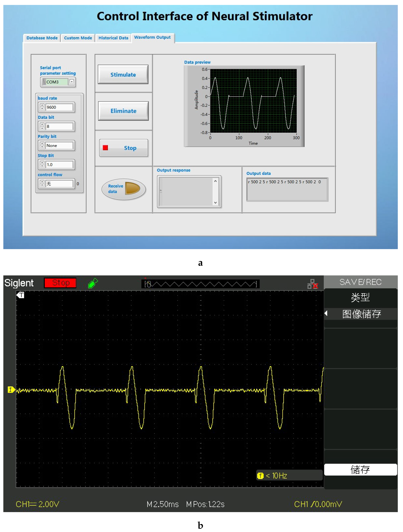
Task: Click the left arrow beside 图像储存
Action: click(x=326, y=313)
